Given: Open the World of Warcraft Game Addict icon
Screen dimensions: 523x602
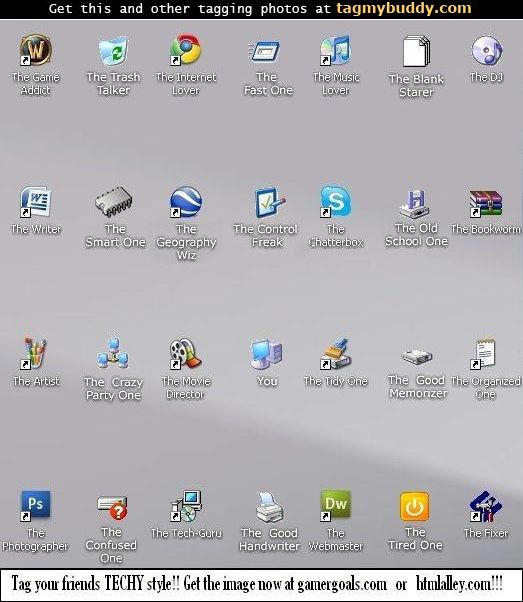Looking at the screenshot, I should click(35, 50).
